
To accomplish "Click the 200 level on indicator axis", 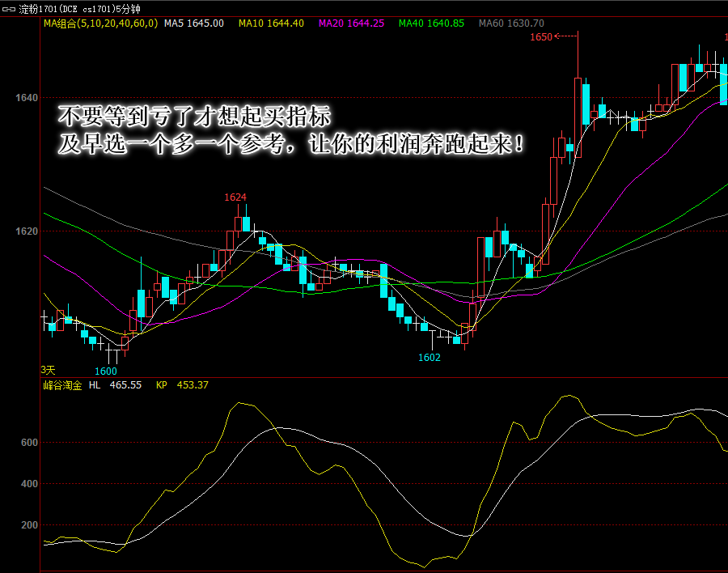I will [29, 524].
